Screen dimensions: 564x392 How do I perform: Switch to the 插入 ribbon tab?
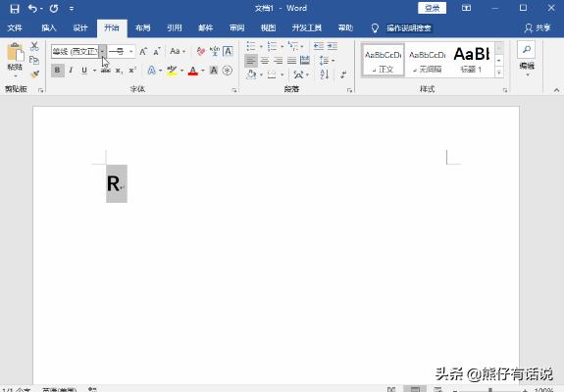tap(49, 28)
